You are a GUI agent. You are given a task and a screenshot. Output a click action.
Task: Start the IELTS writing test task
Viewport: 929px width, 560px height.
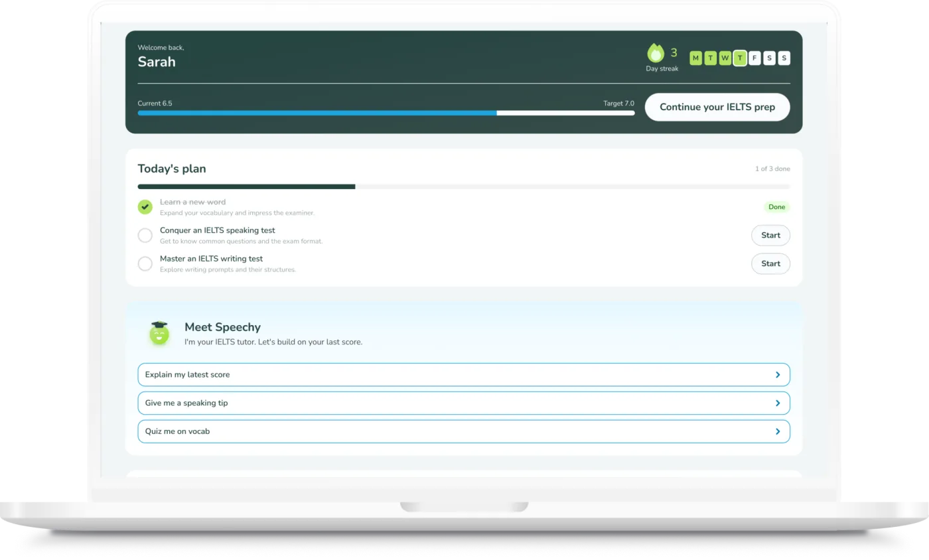[770, 263]
